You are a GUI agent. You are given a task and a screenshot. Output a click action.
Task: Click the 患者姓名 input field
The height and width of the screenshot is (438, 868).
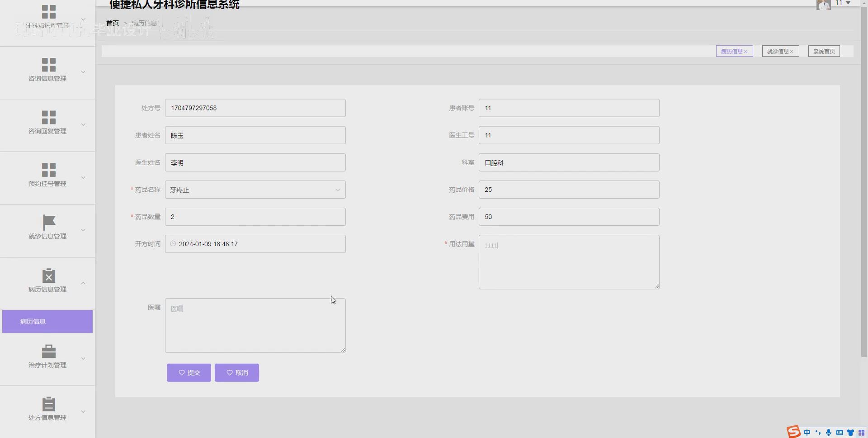255,135
